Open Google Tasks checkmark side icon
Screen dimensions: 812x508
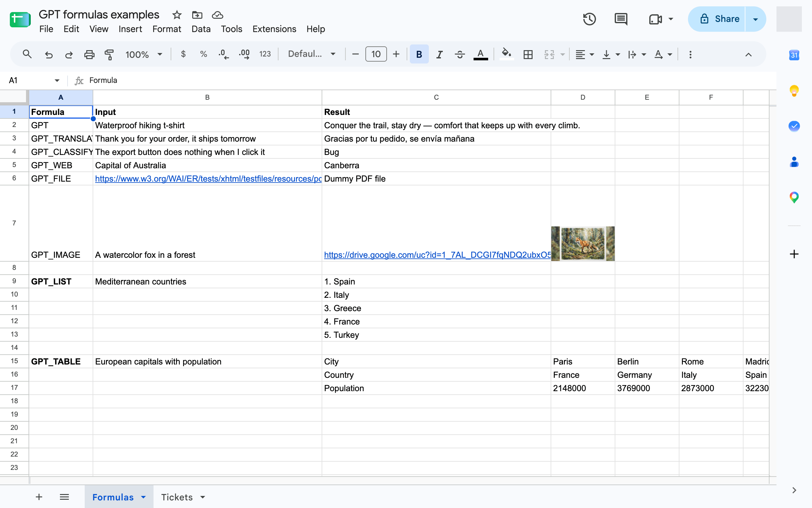coord(794,126)
